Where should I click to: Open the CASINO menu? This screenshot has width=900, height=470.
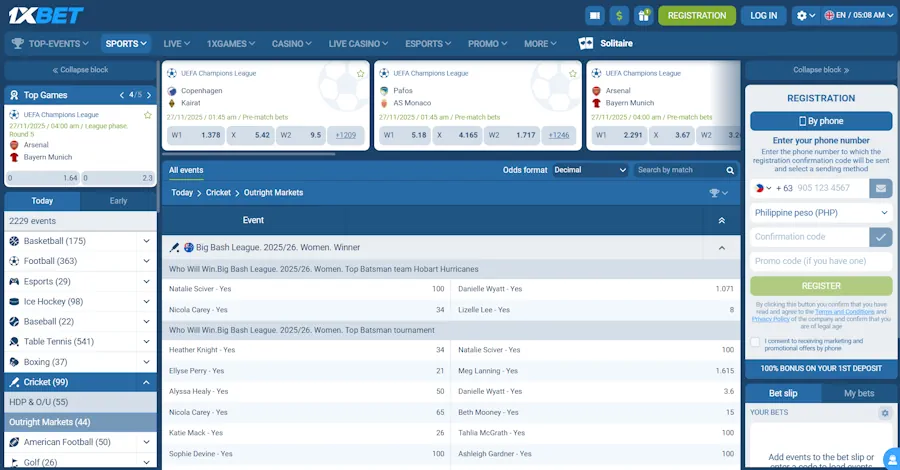[292, 44]
